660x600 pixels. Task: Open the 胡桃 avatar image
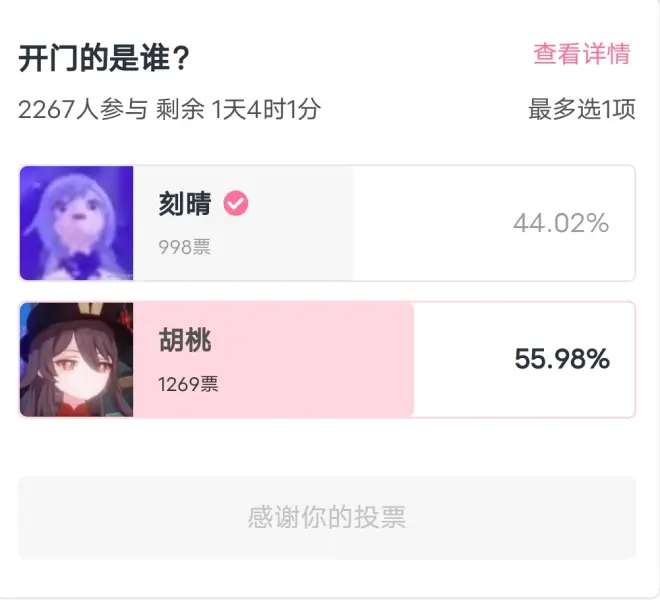[77, 359]
